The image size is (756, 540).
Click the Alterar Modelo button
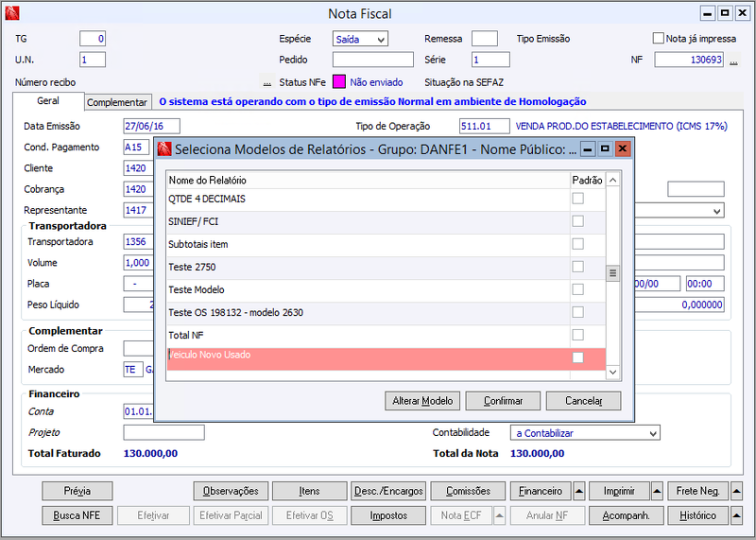click(x=422, y=401)
